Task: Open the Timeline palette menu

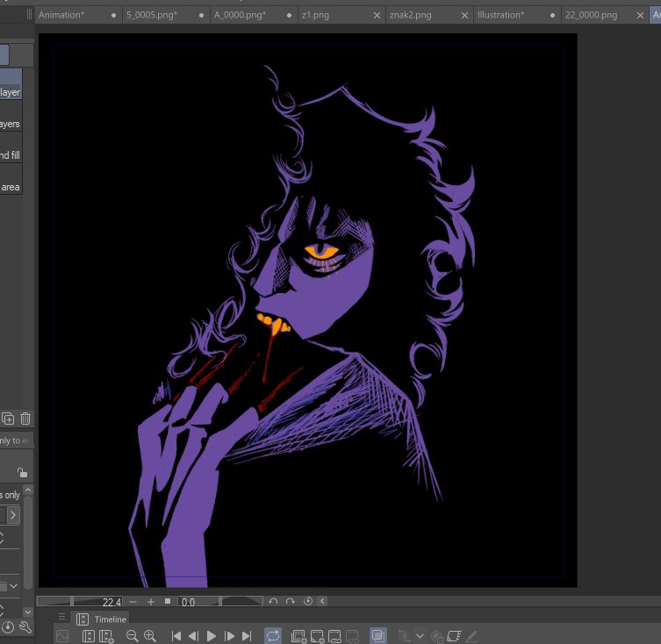Action: tap(62, 617)
